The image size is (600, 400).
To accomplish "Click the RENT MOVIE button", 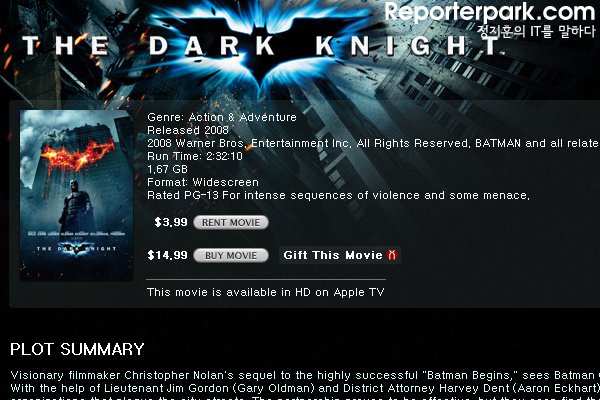I will point(231,222).
